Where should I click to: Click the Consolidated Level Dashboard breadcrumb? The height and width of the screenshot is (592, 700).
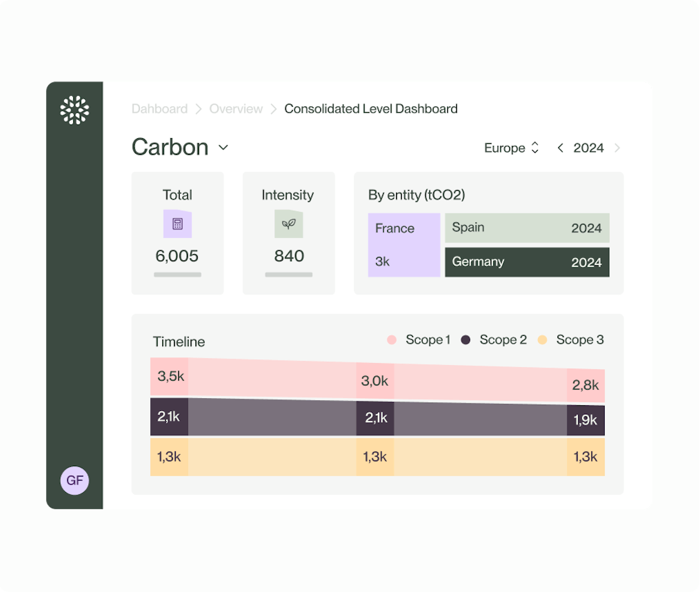coord(371,109)
